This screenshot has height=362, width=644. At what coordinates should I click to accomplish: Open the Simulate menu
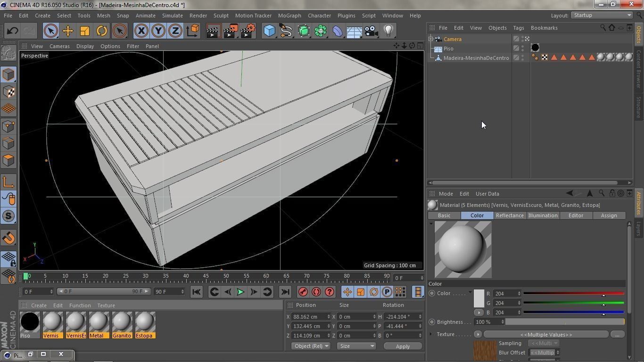(x=172, y=16)
